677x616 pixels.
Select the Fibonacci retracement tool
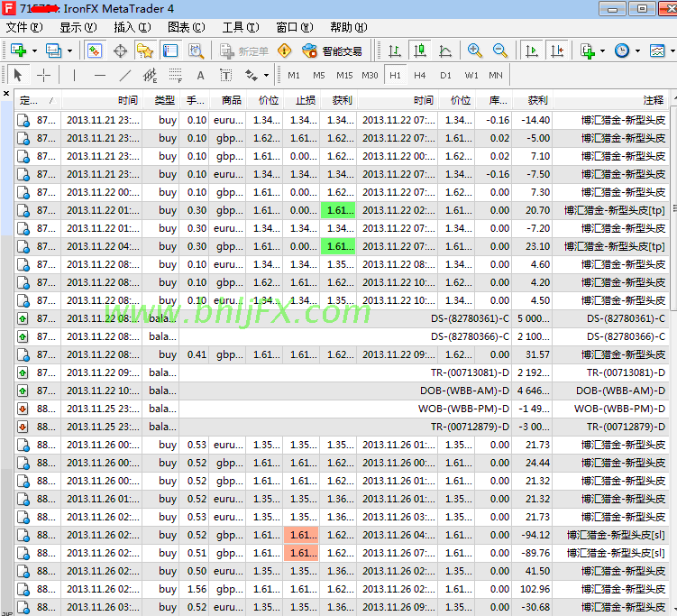[x=175, y=76]
